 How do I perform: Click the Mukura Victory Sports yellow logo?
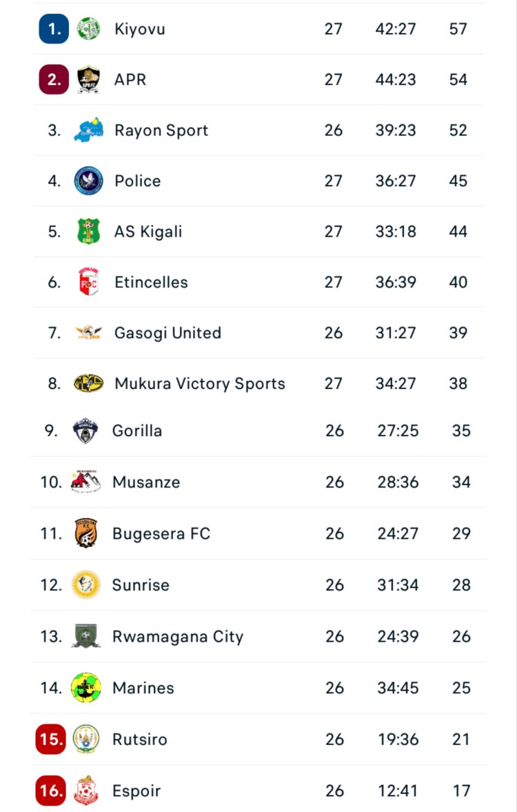point(88,384)
